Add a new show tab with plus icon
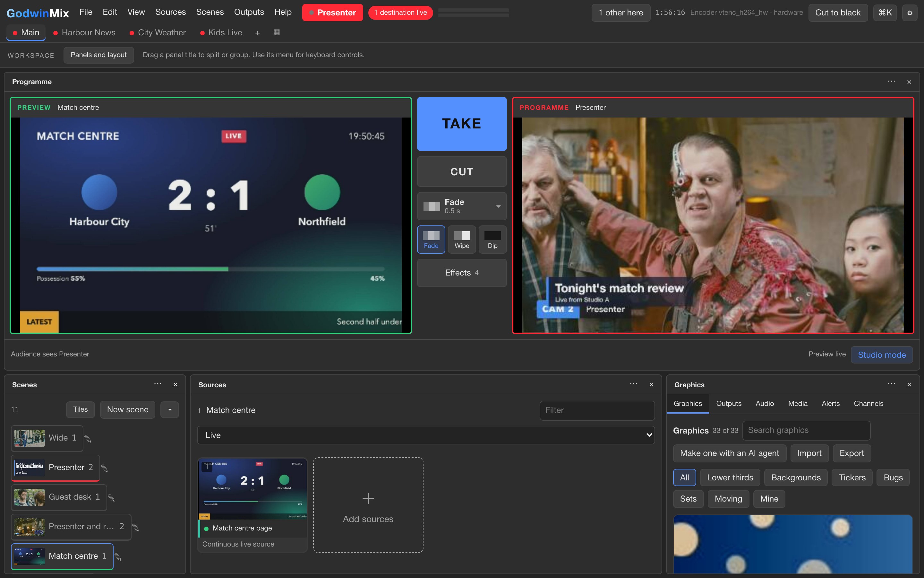This screenshot has height=578, width=924. pyautogui.click(x=257, y=33)
